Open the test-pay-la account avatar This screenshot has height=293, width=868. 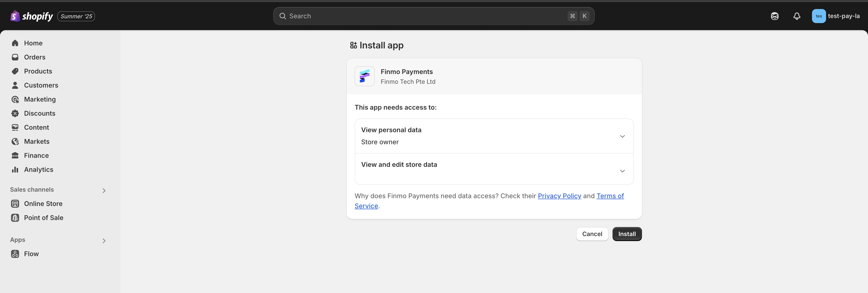point(819,16)
